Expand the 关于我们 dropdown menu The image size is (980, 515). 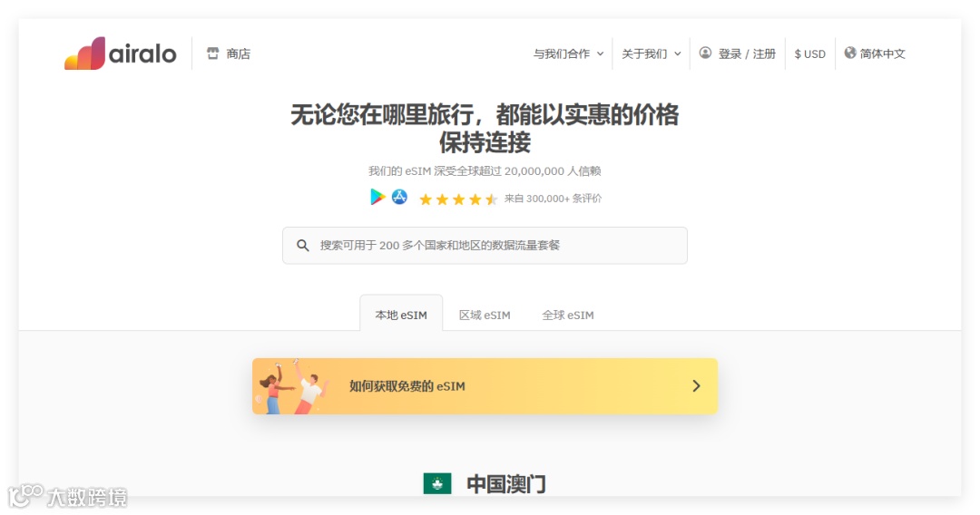(651, 53)
